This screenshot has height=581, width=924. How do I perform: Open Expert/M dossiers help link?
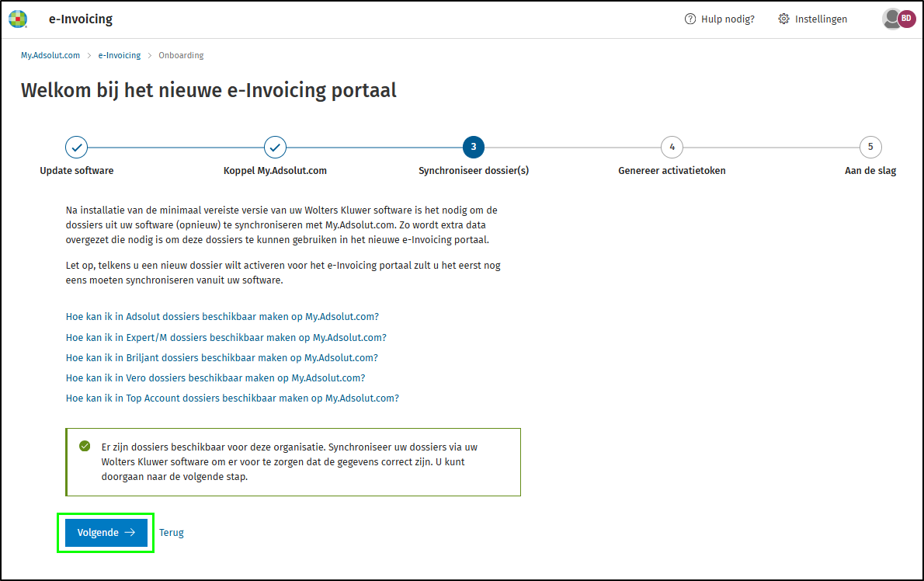(x=226, y=337)
